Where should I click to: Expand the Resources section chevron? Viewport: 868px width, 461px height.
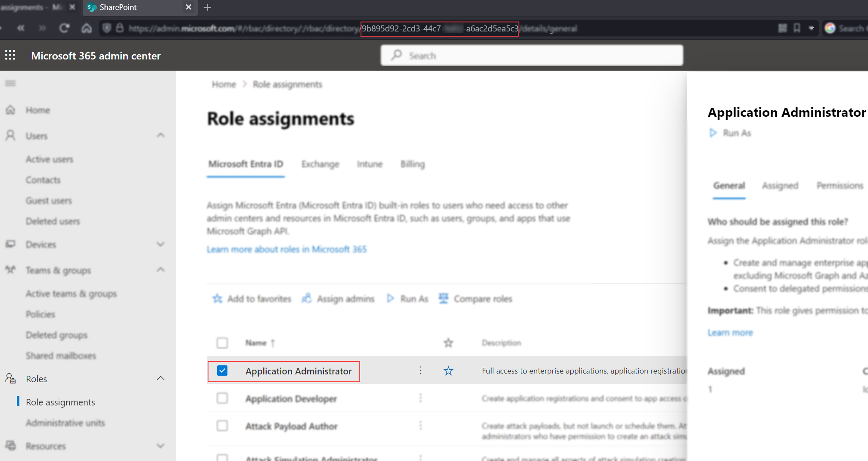(161, 446)
